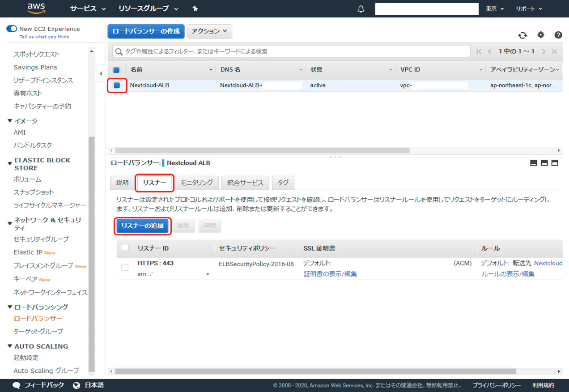Open the サービス menu

click(88, 9)
